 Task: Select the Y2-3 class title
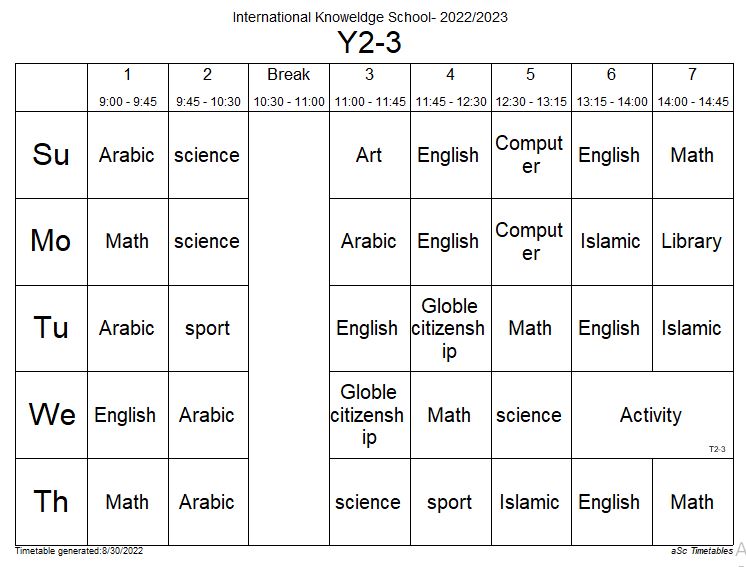370,42
